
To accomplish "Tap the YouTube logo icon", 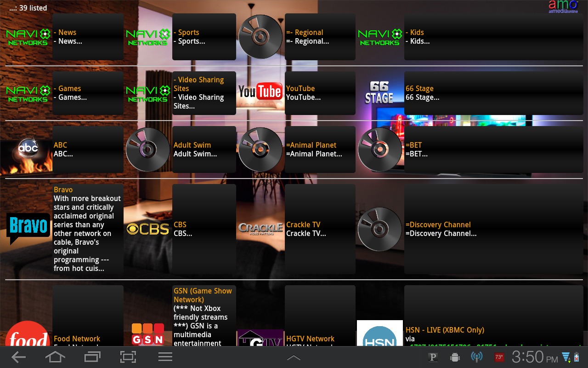I will point(260,92).
